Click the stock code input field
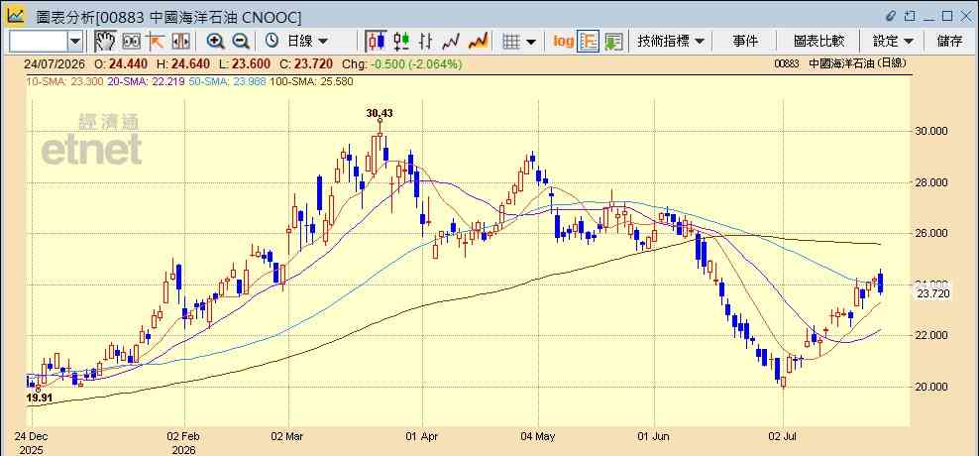 (x=38, y=42)
